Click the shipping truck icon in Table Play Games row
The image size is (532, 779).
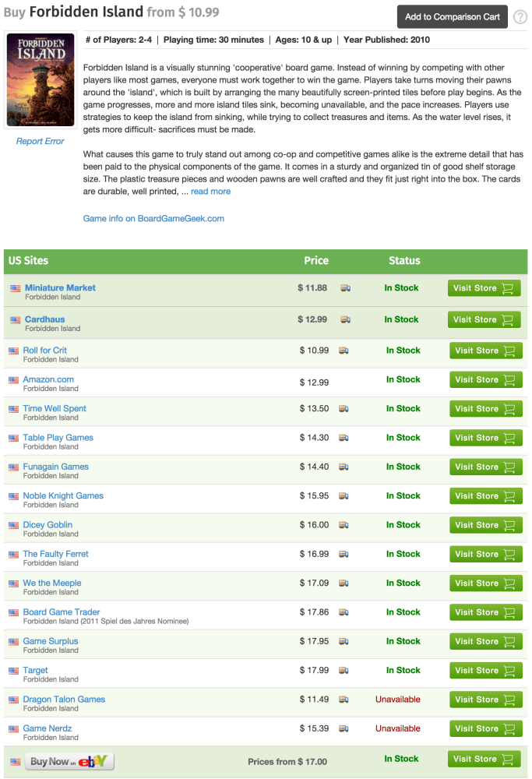pos(344,438)
